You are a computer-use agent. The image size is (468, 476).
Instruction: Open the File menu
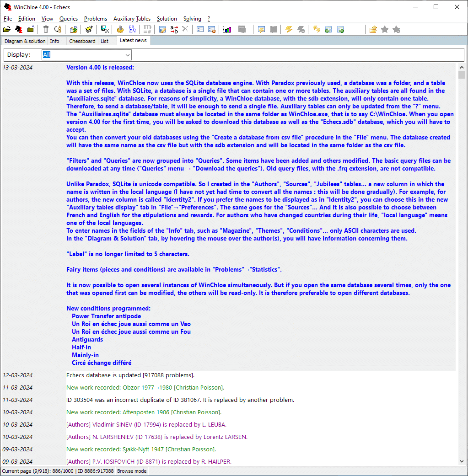8,19
